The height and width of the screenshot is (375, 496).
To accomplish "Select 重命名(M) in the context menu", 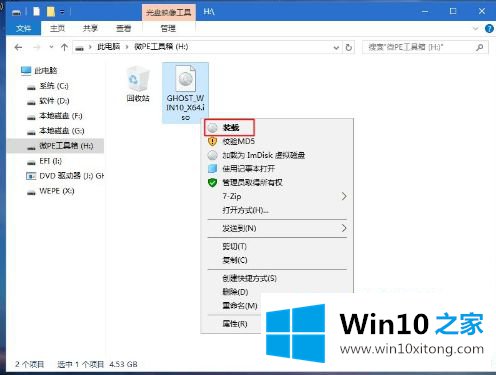I will 239,305.
